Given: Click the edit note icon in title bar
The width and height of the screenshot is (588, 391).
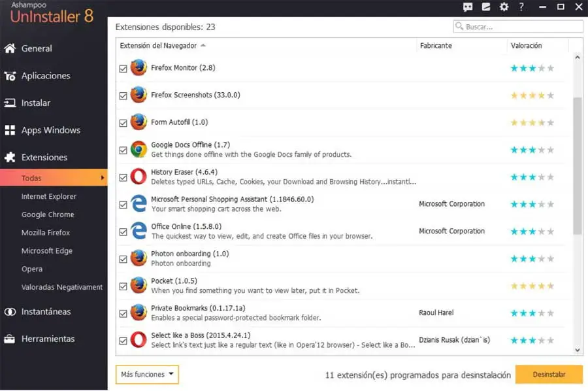Looking at the screenshot, I should point(485,7).
